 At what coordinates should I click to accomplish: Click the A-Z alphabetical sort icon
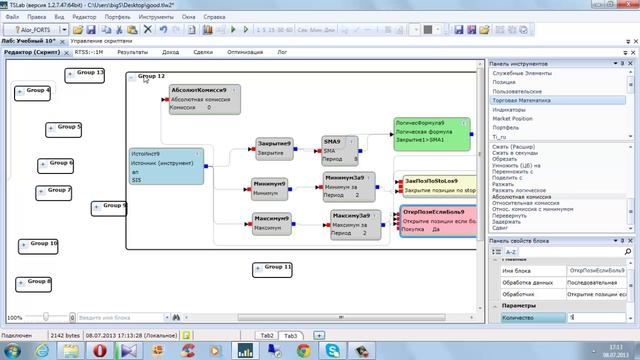pos(511,252)
